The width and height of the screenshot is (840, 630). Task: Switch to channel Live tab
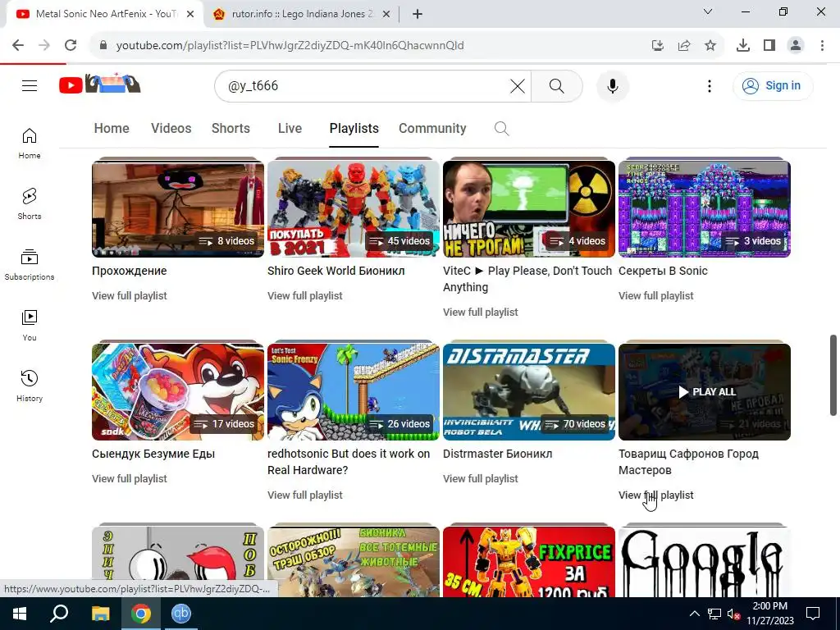click(x=290, y=129)
